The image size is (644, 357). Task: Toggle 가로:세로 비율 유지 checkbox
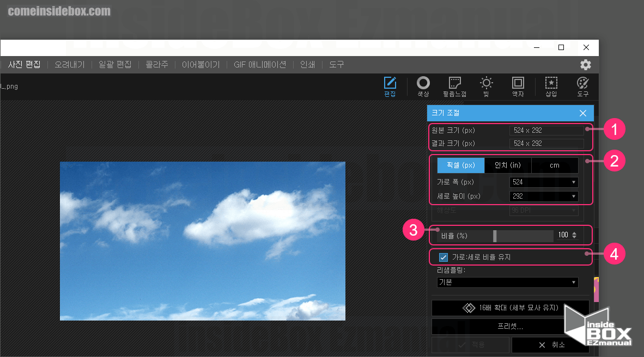[443, 257]
